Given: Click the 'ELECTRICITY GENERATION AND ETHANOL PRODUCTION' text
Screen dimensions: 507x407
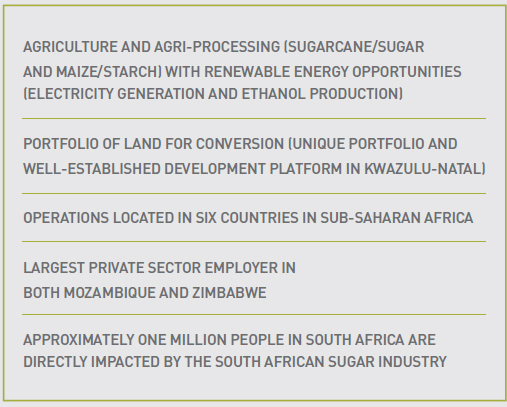Looking at the screenshot, I should (213, 94).
